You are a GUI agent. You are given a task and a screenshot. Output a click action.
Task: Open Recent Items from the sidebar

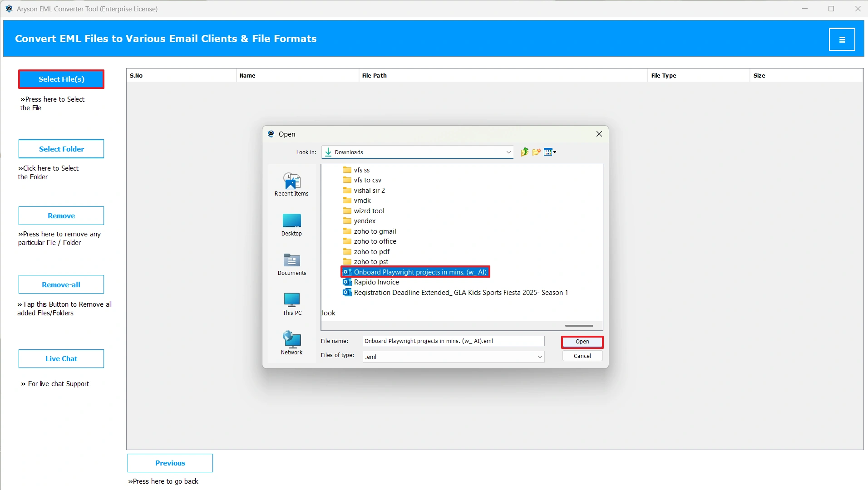[291, 184]
